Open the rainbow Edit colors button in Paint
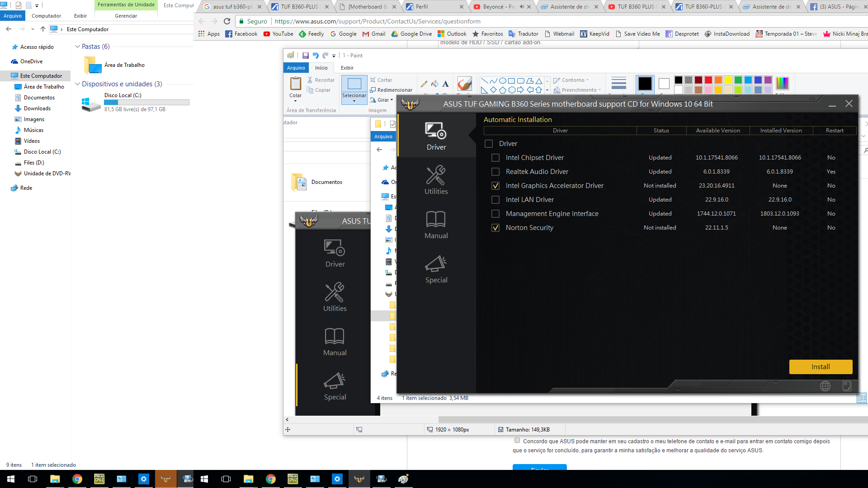The image size is (868, 488). tap(782, 84)
